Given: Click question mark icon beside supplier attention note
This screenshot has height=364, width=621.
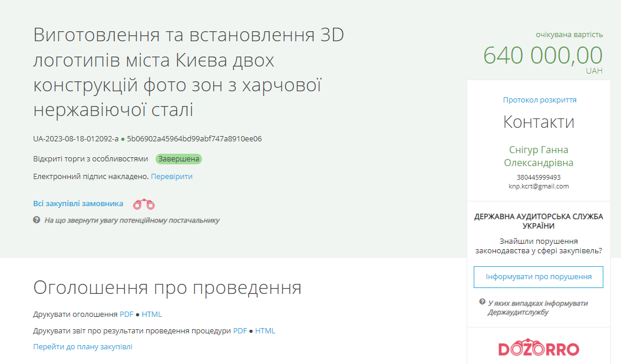Looking at the screenshot, I should tap(37, 220).
